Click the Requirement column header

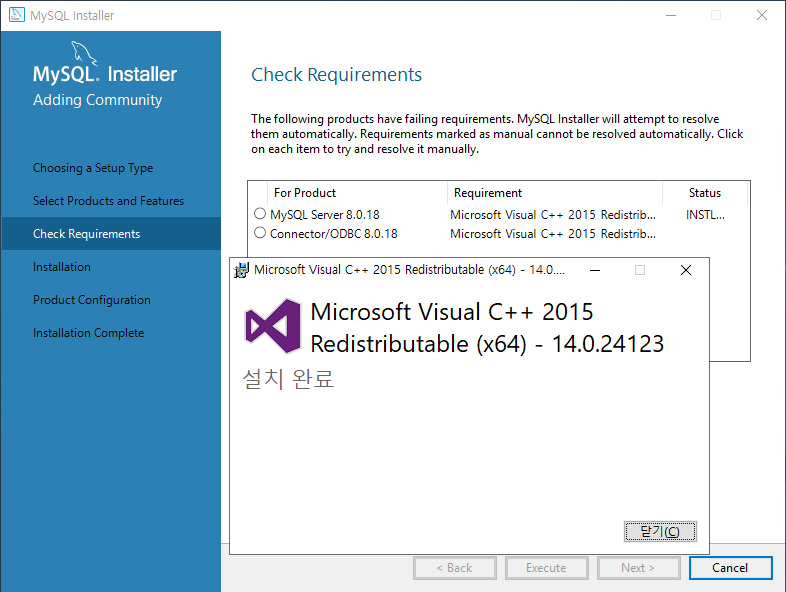tap(555, 193)
